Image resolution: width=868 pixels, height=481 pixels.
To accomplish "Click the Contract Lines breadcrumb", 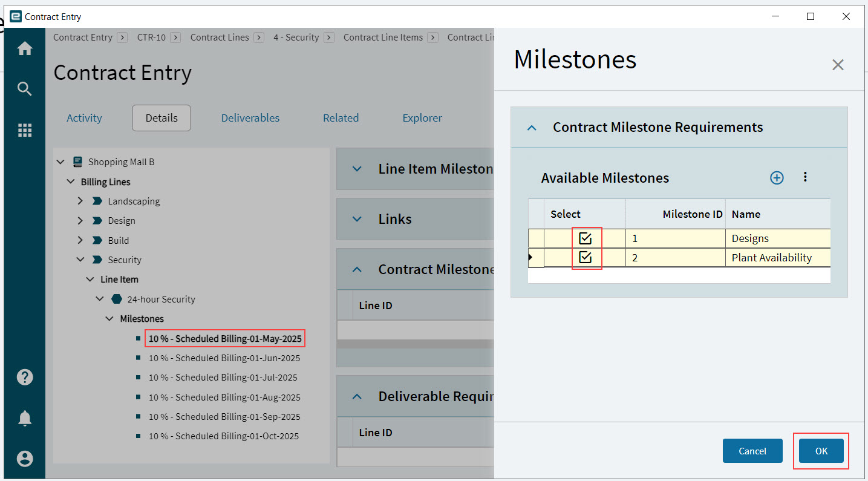I will pyautogui.click(x=220, y=38).
